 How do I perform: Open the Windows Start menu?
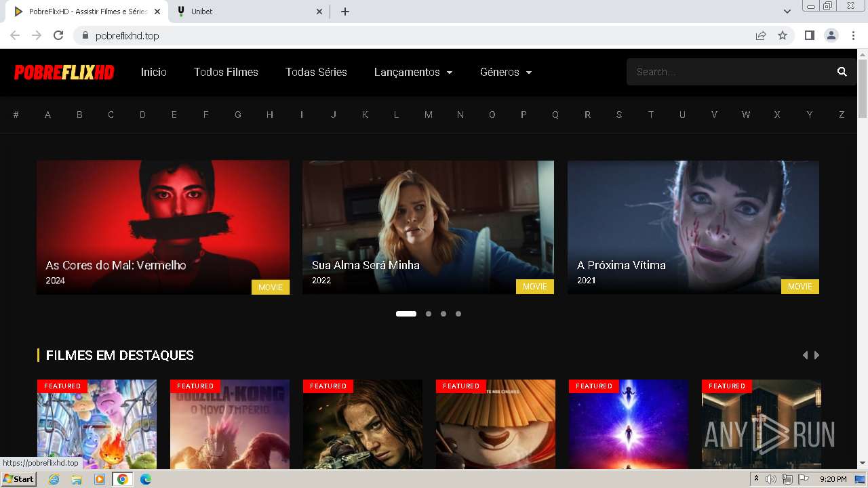point(19,479)
